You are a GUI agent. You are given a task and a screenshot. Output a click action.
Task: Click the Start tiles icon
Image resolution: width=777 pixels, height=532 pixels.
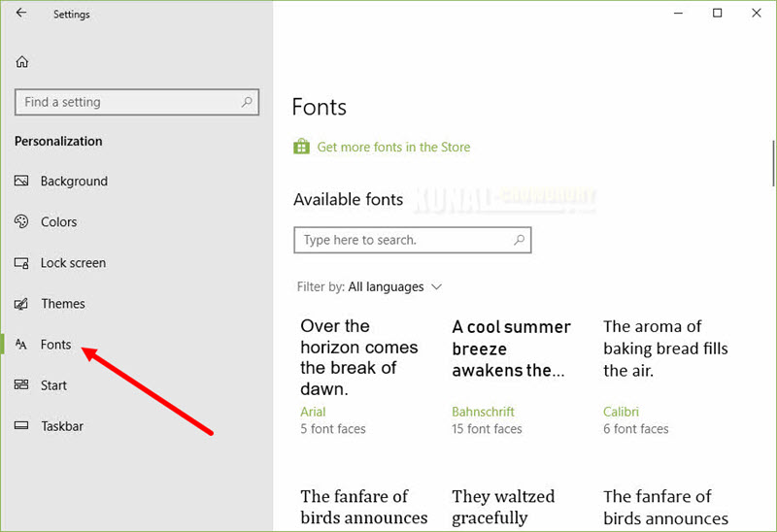(x=21, y=384)
